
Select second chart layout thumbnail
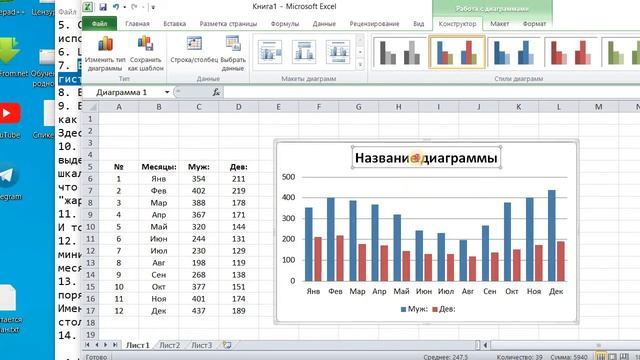(x=304, y=52)
